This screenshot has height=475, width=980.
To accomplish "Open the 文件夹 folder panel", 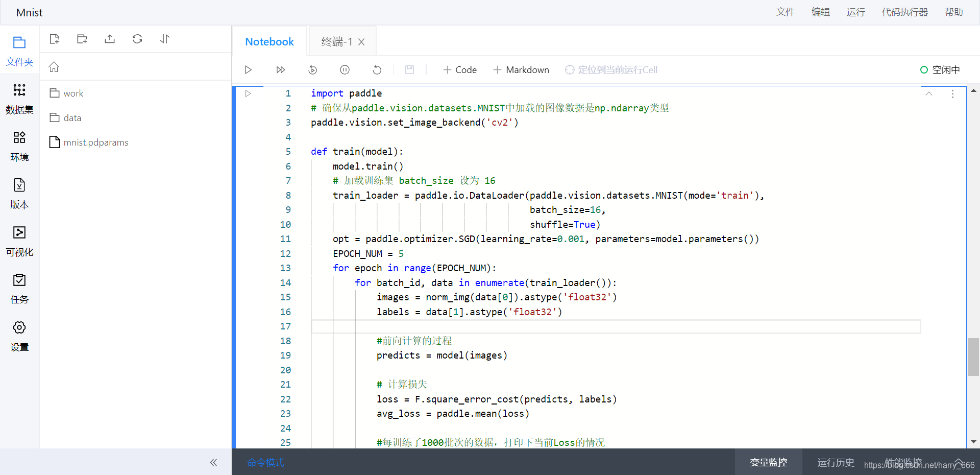I will (19, 52).
